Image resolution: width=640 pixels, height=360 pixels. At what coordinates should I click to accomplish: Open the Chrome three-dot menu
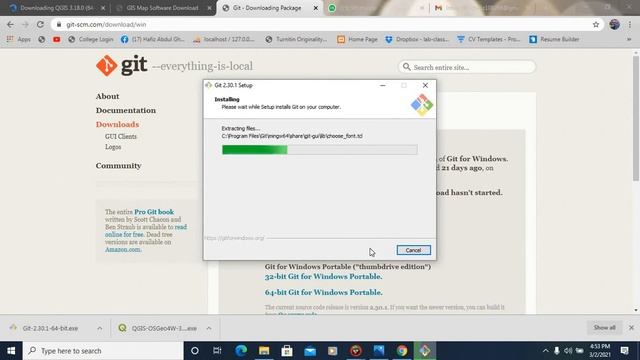(630, 24)
